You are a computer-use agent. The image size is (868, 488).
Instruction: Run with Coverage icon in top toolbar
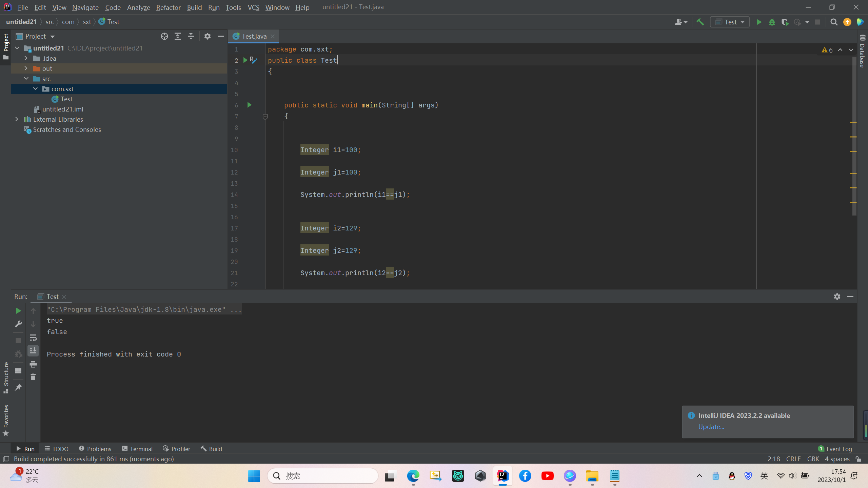point(785,22)
